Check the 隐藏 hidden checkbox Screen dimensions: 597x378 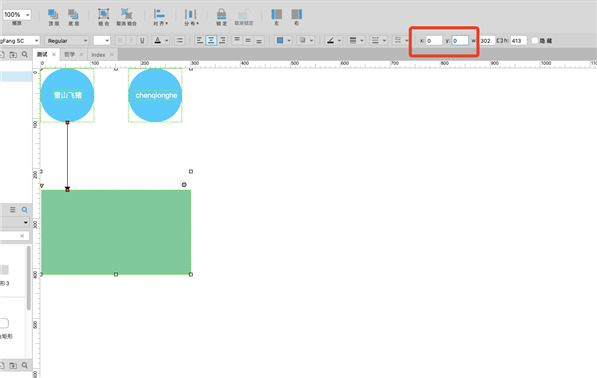click(x=535, y=40)
